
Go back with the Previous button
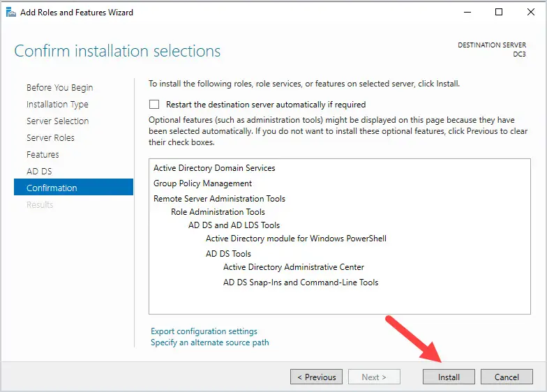coord(317,377)
